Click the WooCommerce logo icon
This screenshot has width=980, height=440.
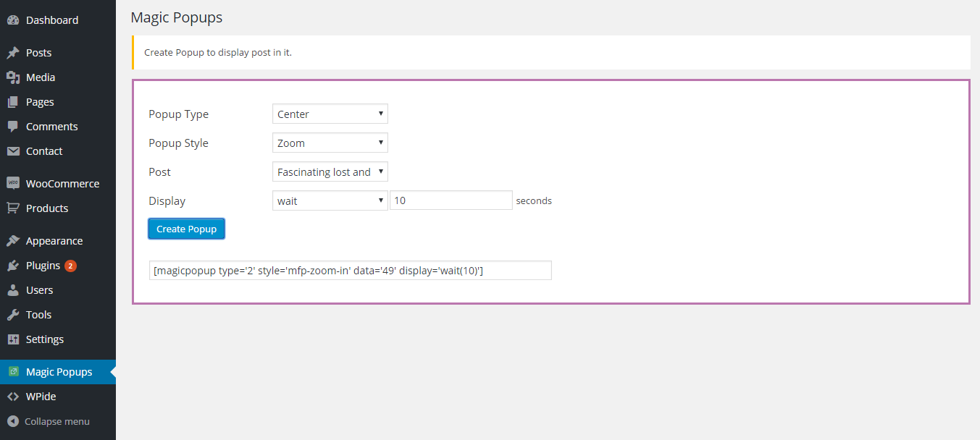(12, 184)
